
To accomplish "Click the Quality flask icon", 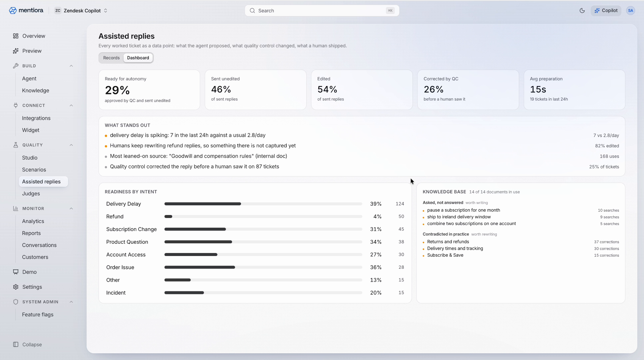I will (x=16, y=145).
